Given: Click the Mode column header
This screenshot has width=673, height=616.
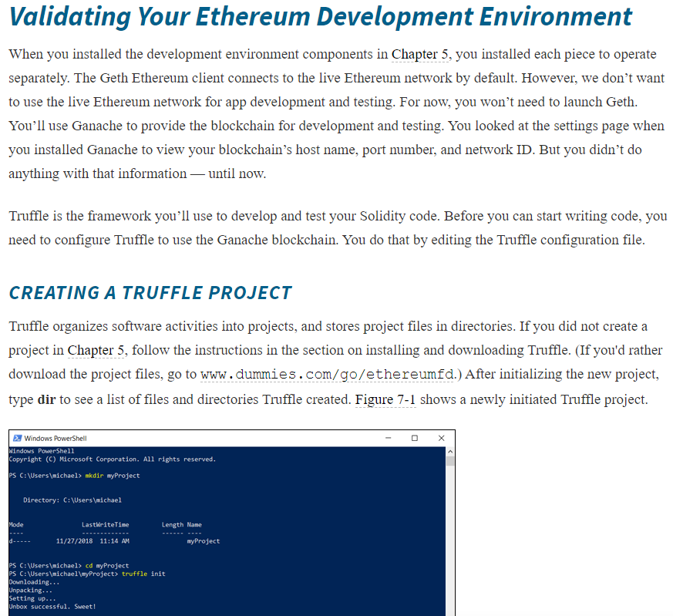Looking at the screenshot, I should tap(16, 525).
